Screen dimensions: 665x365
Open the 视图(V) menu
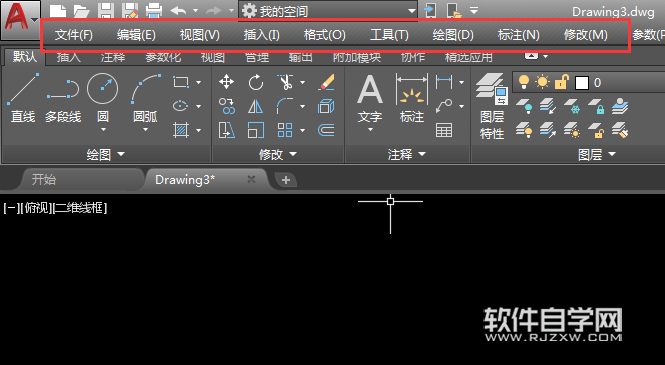point(199,35)
